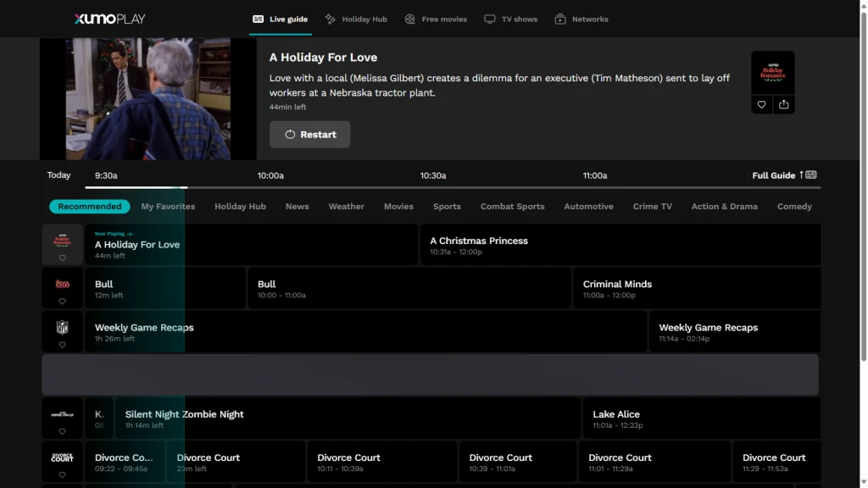Favorite the NFL channel
Image resolution: width=868 pixels, height=488 pixels.
(x=62, y=345)
